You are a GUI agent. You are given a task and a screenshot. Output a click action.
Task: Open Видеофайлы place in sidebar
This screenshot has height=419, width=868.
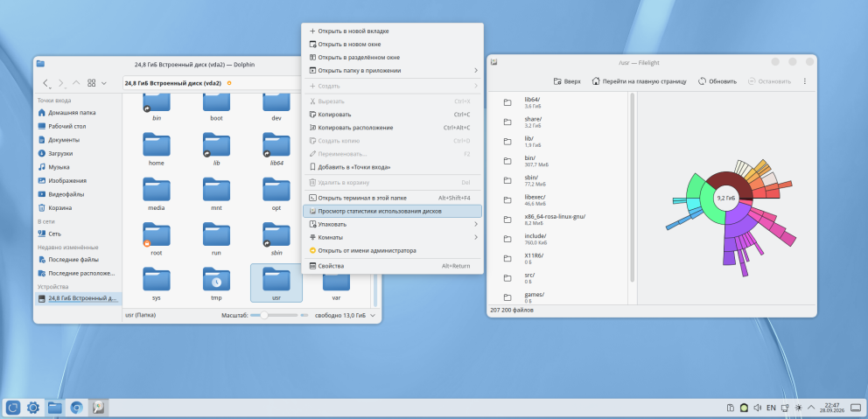[x=66, y=194]
